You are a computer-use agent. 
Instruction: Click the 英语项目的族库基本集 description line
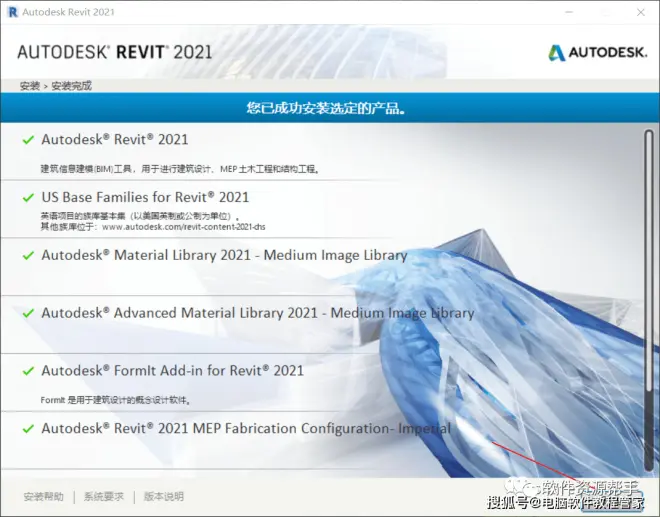[x=140, y=216]
